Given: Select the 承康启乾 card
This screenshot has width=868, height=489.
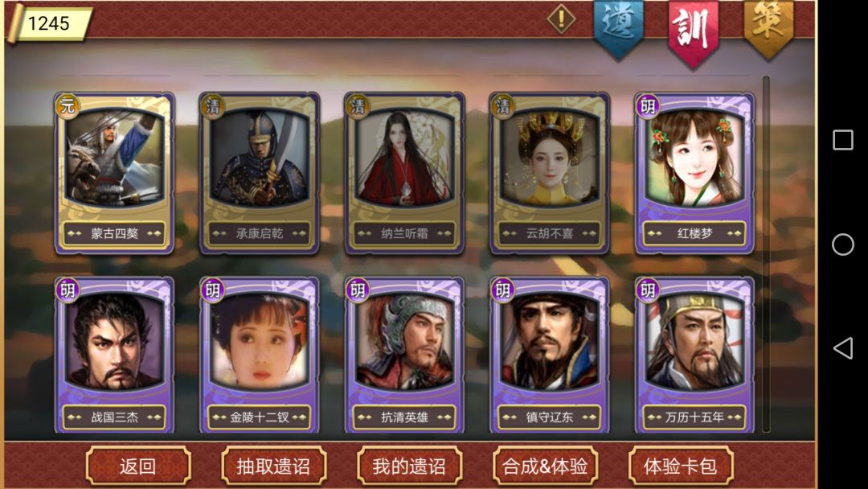Looking at the screenshot, I should (x=260, y=174).
